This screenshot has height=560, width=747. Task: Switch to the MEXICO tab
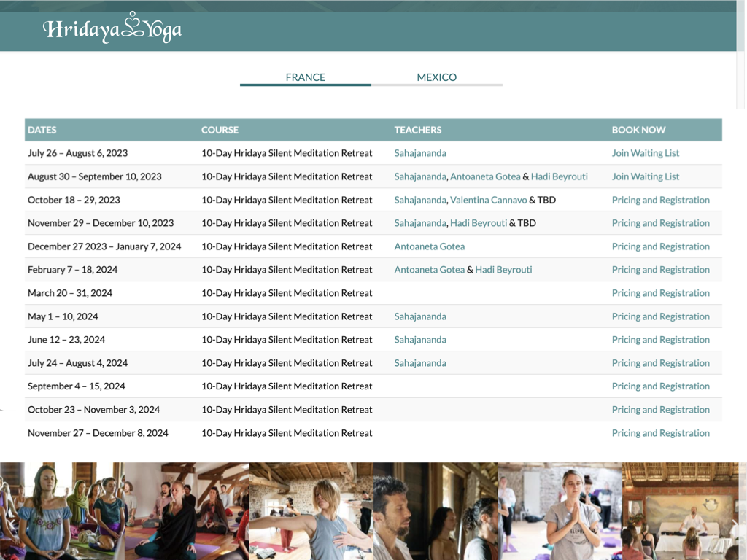436,77
